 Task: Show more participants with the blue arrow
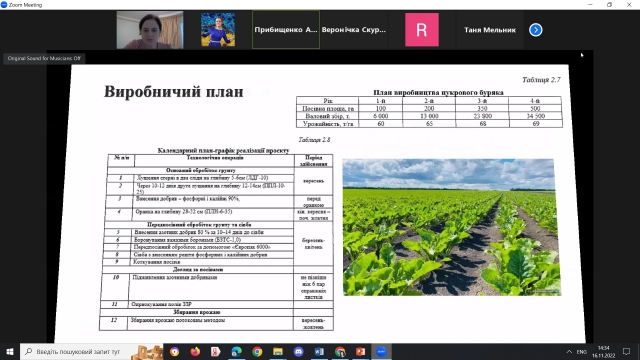[x=536, y=30]
